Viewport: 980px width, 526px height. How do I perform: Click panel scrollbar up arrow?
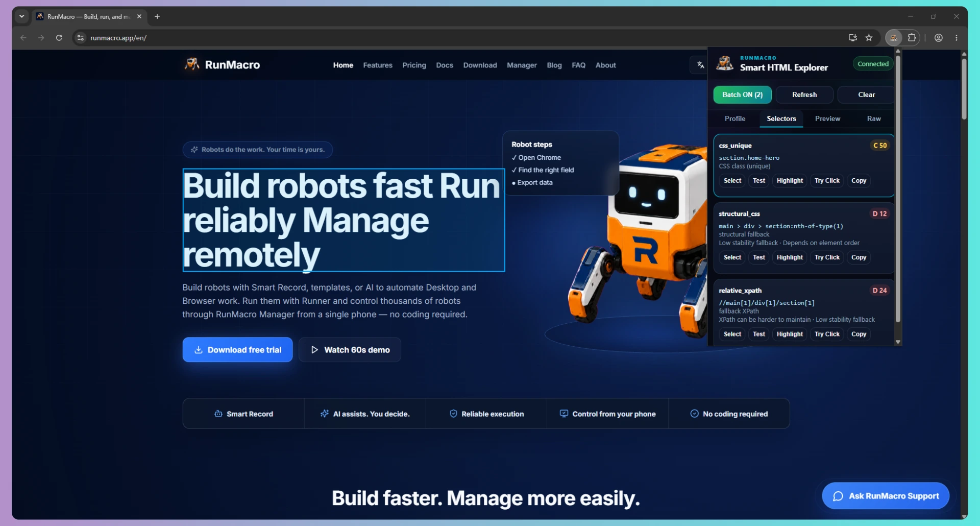898,51
